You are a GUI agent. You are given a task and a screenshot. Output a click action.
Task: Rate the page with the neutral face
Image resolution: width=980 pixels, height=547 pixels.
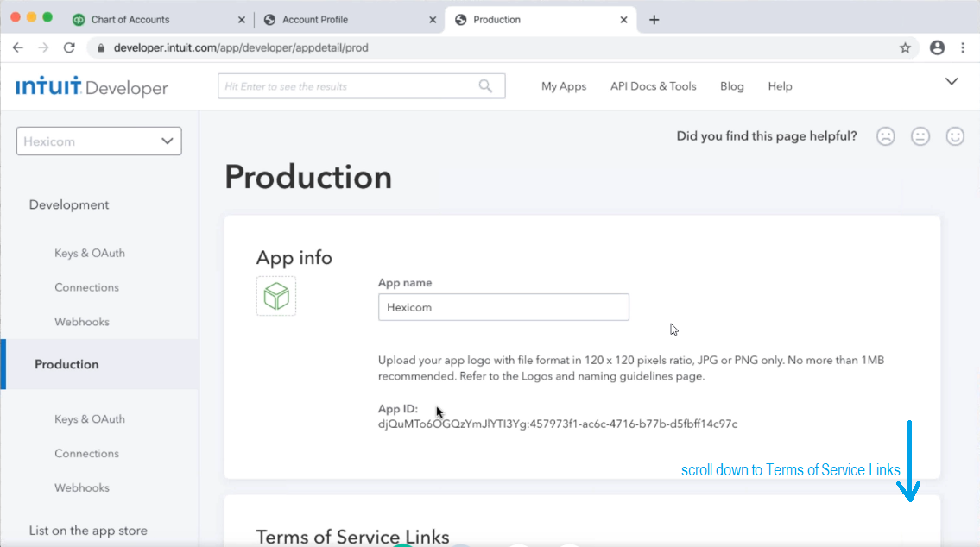(x=920, y=136)
